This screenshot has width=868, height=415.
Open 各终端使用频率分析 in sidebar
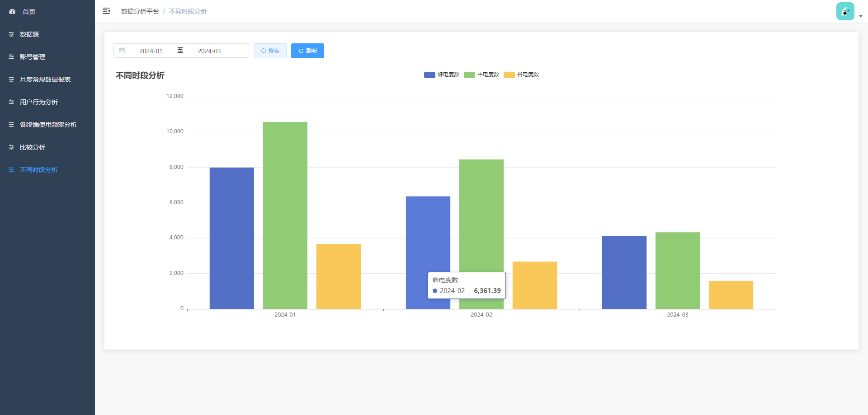(48, 125)
